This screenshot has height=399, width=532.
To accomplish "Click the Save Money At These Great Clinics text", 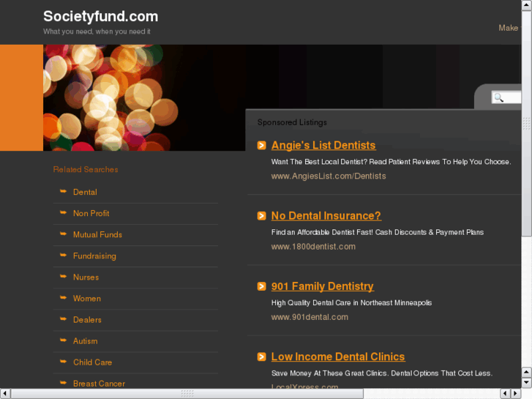I will (382, 373).
